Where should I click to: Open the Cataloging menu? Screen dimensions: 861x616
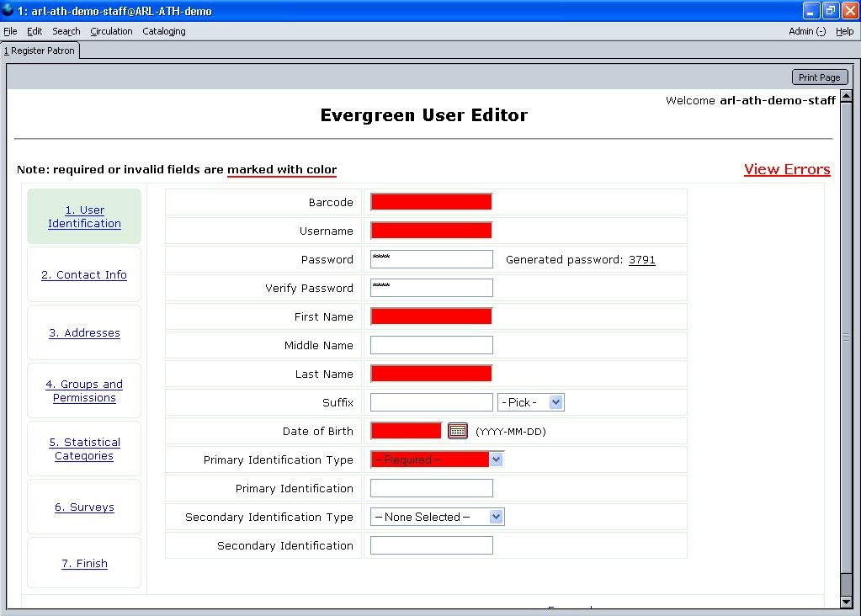[164, 31]
